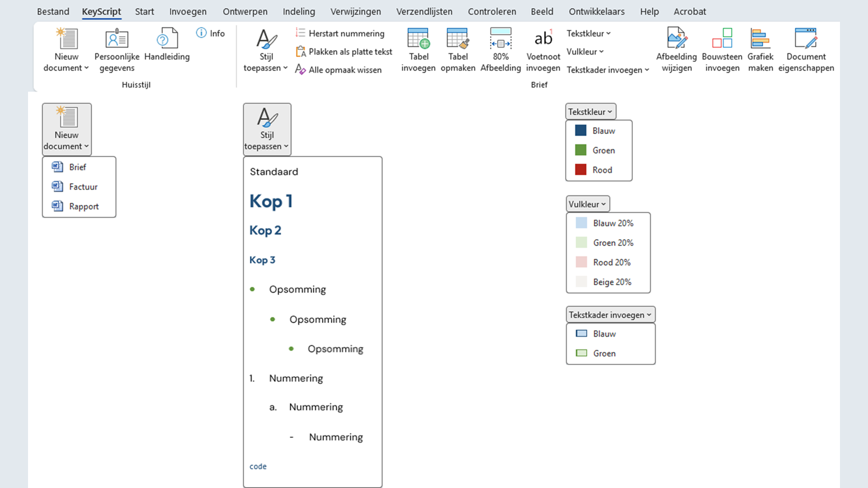Click the Info icon
868x488 pixels.
201,33
